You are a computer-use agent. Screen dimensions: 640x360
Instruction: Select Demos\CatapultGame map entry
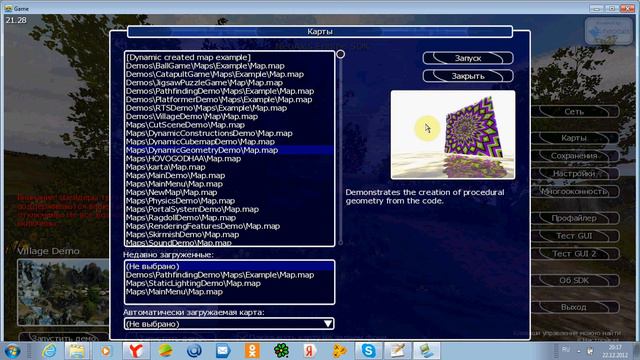pyautogui.click(x=229, y=74)
